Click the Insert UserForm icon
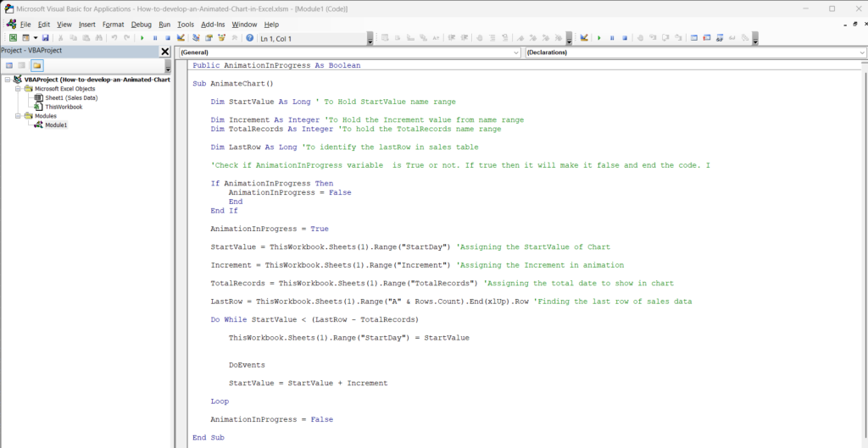Screen dimensions: 868x448 tap(25, 38)
